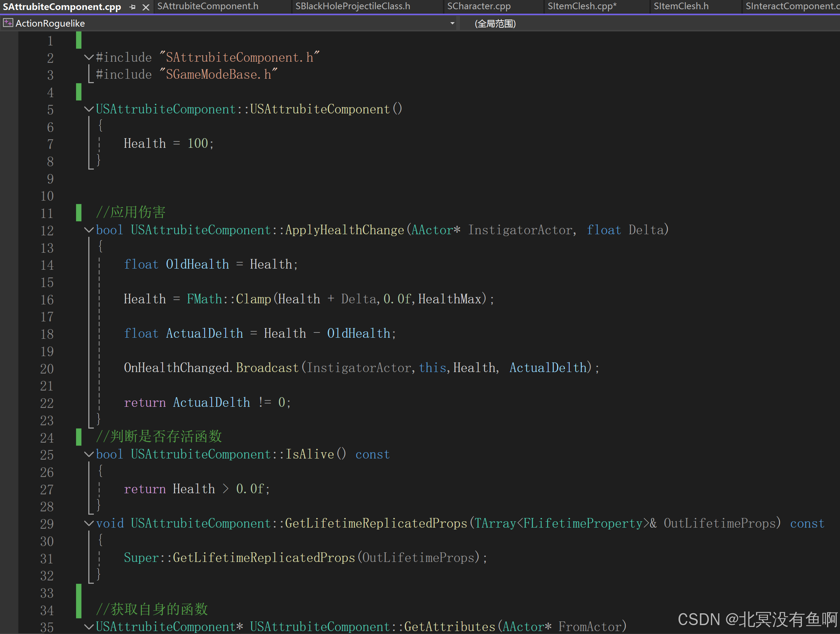Close the SAttrubiteComponent.cpp tab
The width and height of the screenshot is (840, 634).
coord(146,7)
